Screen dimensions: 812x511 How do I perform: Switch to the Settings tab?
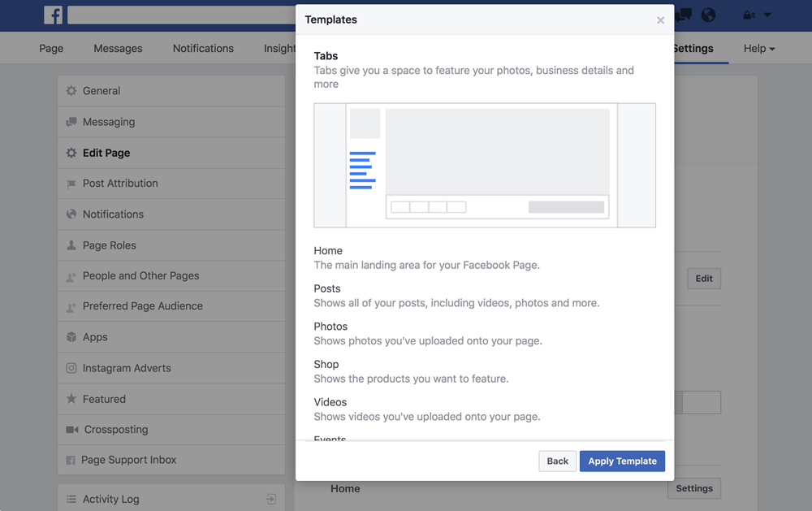coord(694,48)
